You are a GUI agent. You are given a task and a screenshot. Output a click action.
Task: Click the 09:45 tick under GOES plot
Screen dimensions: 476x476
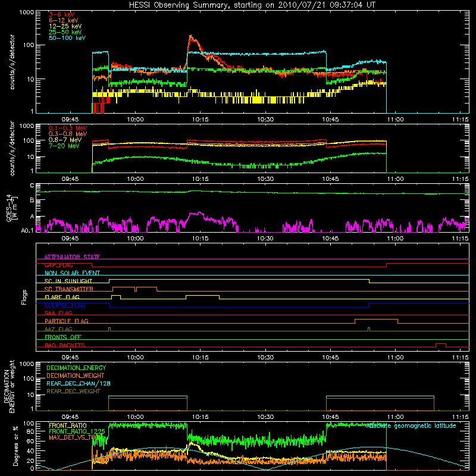tap(70, 239)
